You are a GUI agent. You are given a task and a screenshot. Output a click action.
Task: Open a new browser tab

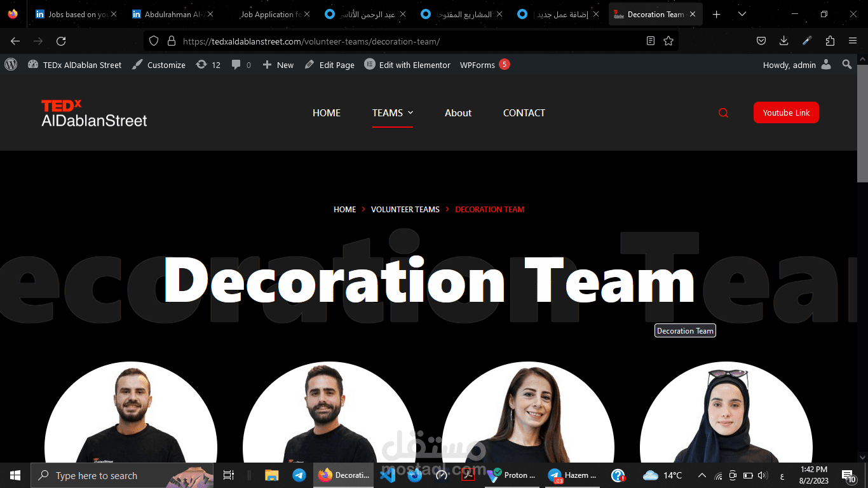(717, 14)
